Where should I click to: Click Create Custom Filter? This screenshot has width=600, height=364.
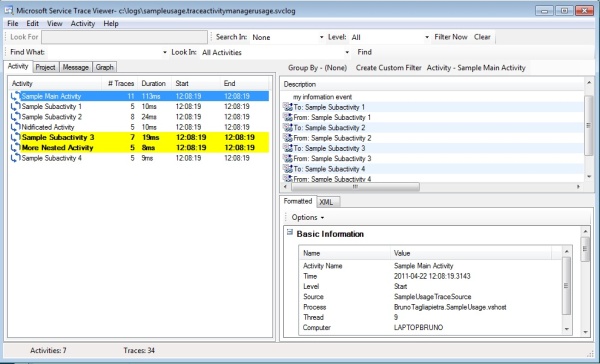[x=388, y=68]
